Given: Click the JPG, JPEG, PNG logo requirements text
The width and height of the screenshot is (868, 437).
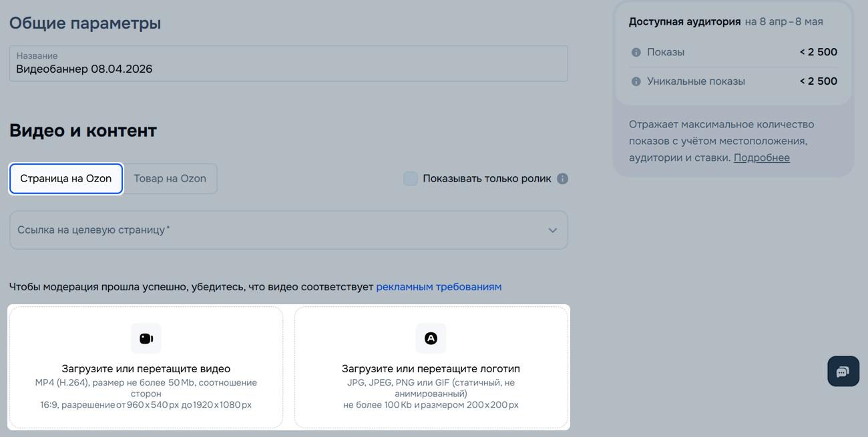Looking at the screenshot, I should click(431, 394).
